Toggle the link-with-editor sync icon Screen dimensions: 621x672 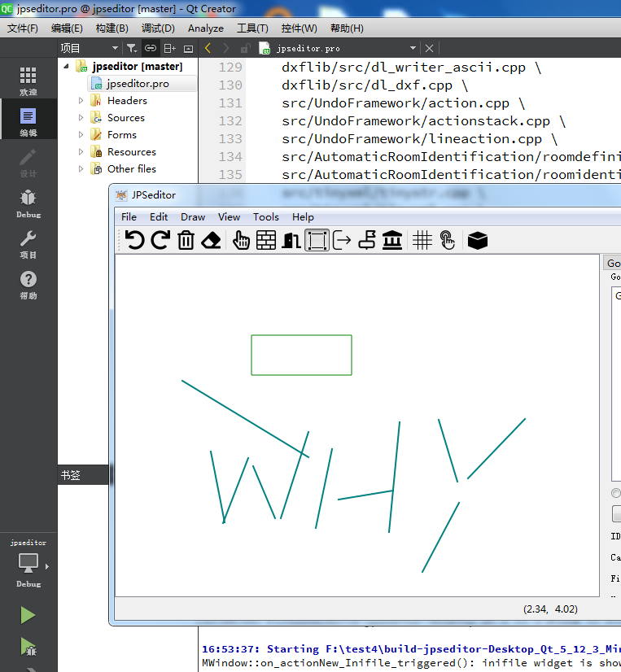(x=150, y=48)
